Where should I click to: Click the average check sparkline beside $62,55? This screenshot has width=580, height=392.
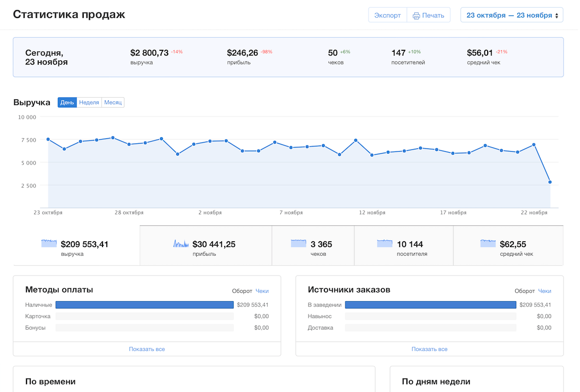click(488, 244)
